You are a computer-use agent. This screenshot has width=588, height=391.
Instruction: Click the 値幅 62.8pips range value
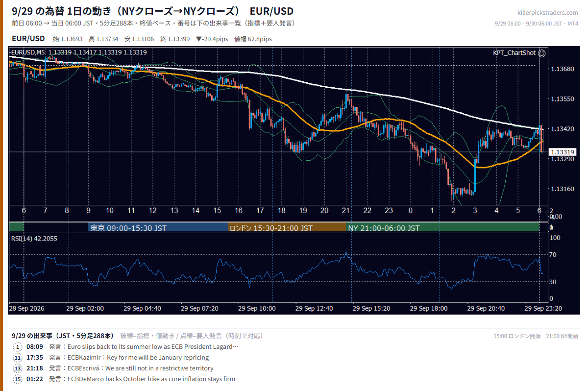[x=253, y=39]
